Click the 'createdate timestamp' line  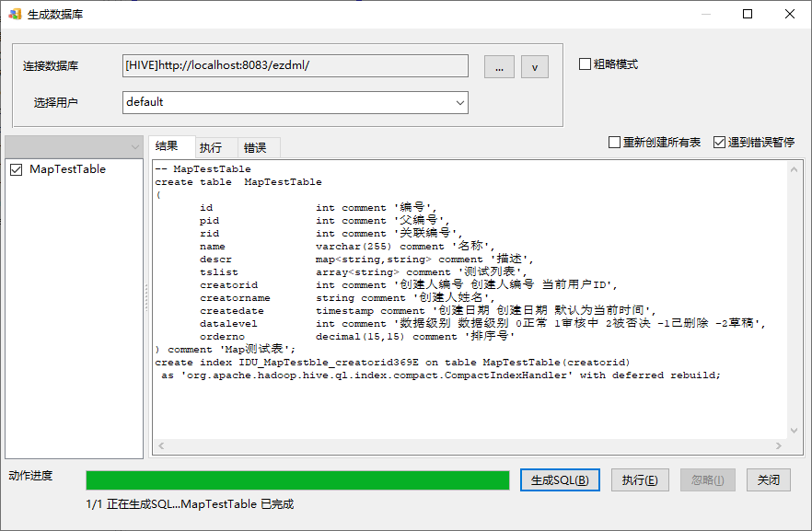point(428,310)
